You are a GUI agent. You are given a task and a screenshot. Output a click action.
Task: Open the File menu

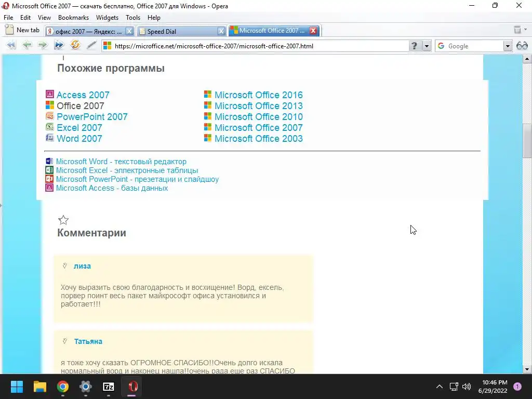pos(8,18)
